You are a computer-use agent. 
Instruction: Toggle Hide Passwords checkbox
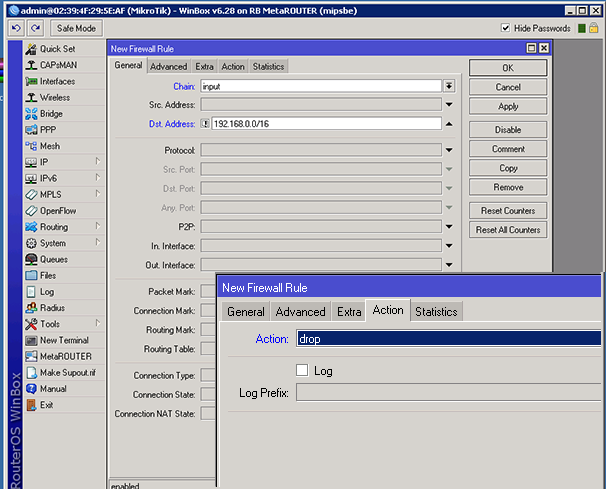[505, 28]
